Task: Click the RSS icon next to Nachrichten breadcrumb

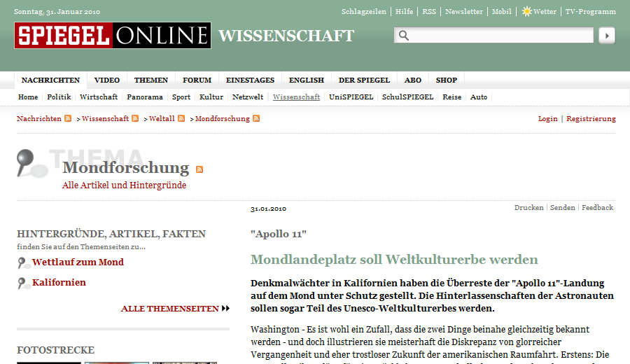Action: pyautogui.click(x=68, y=118)
